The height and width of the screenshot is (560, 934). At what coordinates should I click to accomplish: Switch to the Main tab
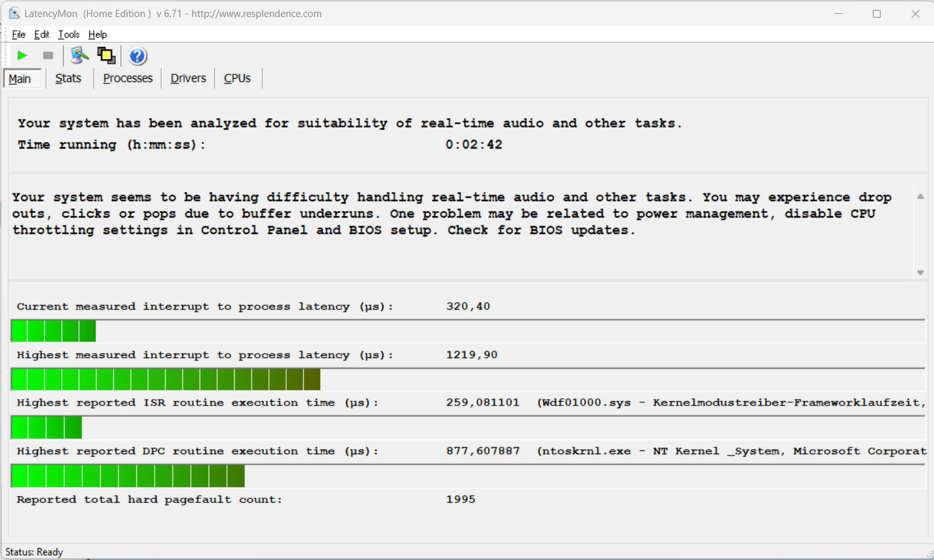(22, 78)
